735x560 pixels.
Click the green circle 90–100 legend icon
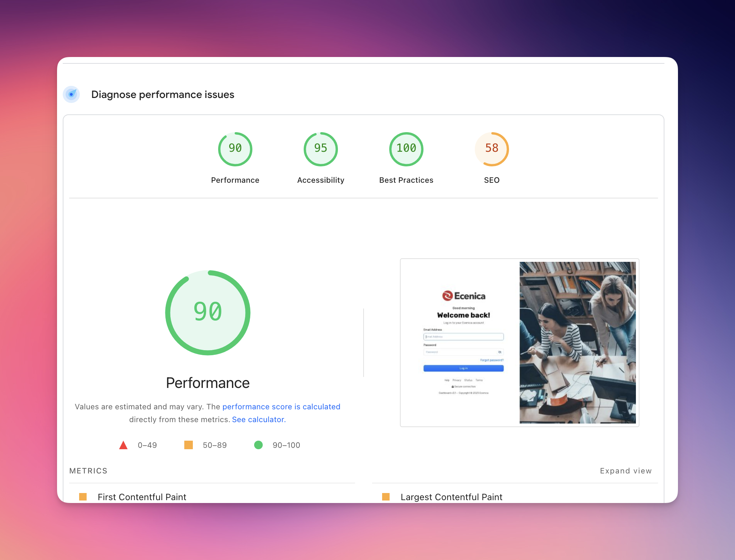258,445
